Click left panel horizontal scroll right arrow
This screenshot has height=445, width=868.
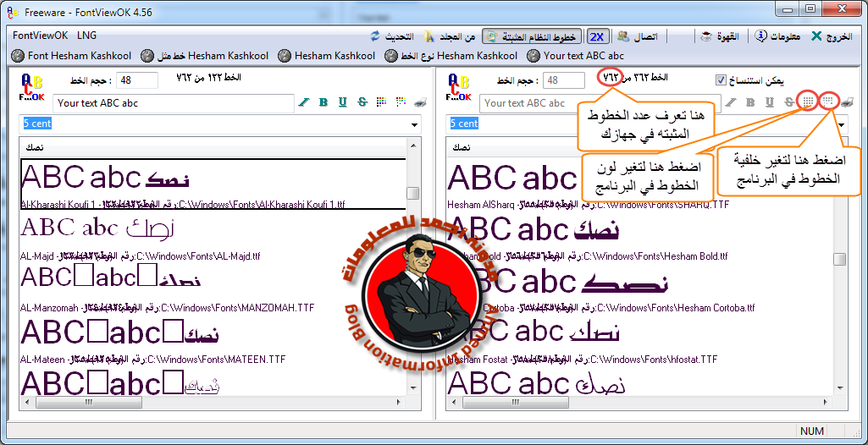pyautogui.click(x=401, y=402)
